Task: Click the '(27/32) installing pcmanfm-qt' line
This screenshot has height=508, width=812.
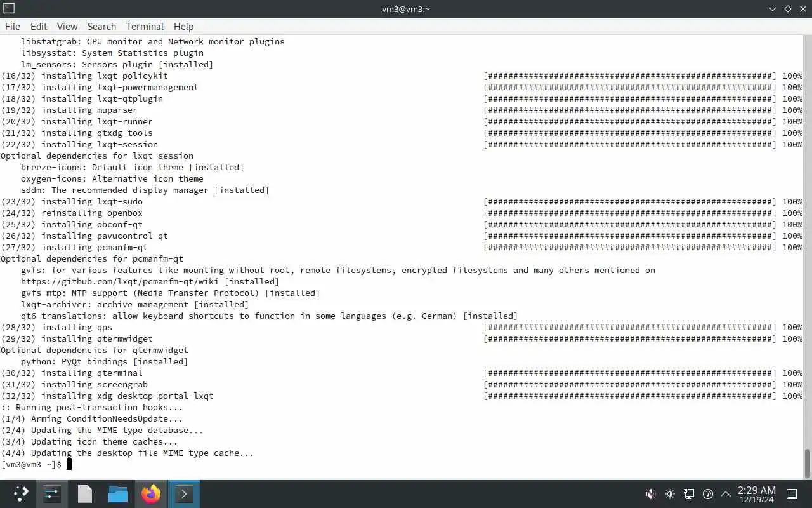Action: coord(74,247)
